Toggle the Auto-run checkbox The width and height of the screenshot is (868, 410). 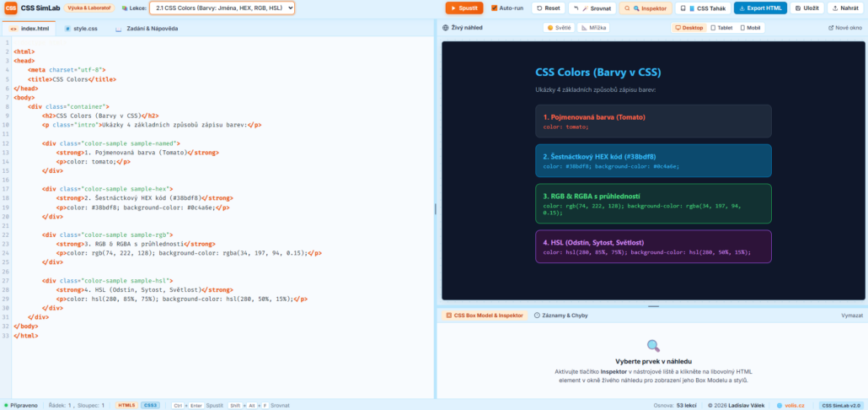click(495, 8)
